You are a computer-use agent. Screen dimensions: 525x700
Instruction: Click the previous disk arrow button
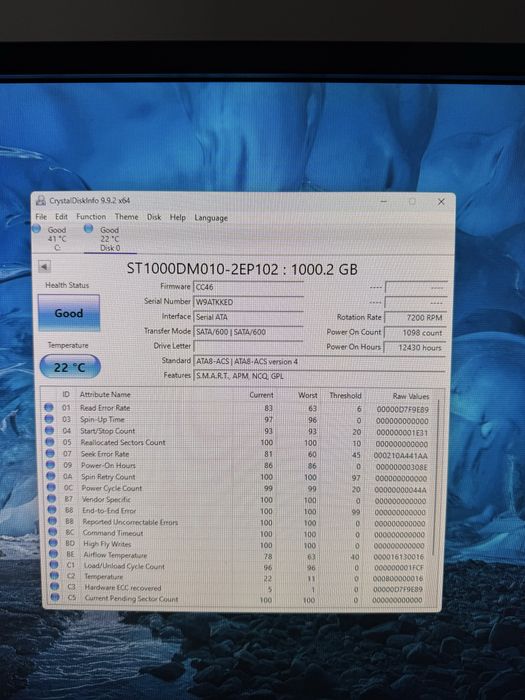pyautogui.click(x=44, y=267)
